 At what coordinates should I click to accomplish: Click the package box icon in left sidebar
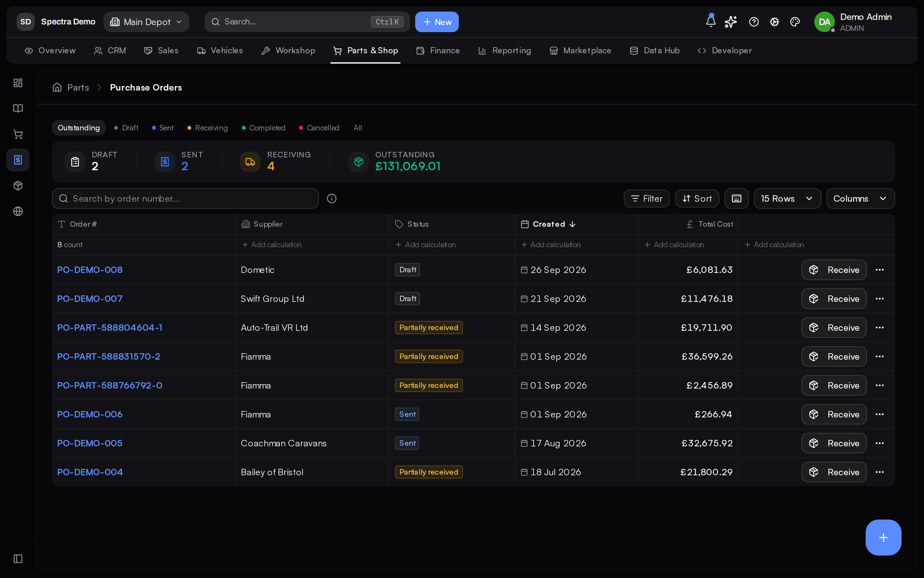[x=18, y=186]
